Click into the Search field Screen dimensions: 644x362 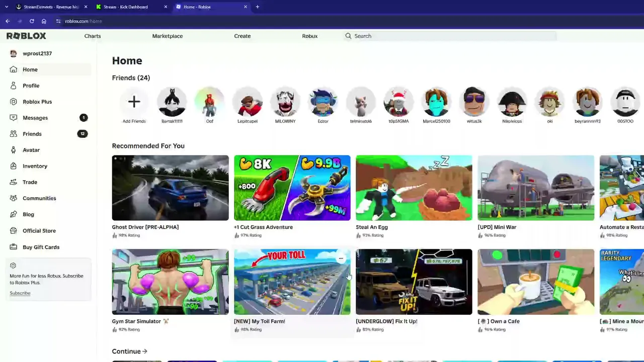450,36
